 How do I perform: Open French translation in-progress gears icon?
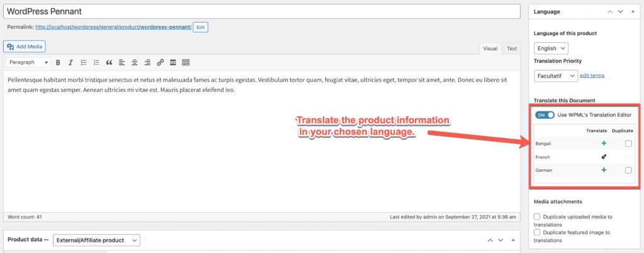(604, 157)
